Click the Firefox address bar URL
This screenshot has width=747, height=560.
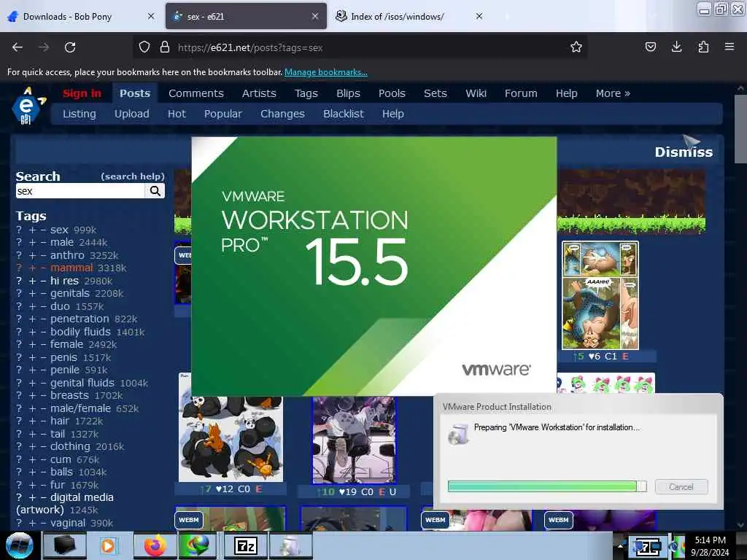(250, 47)
